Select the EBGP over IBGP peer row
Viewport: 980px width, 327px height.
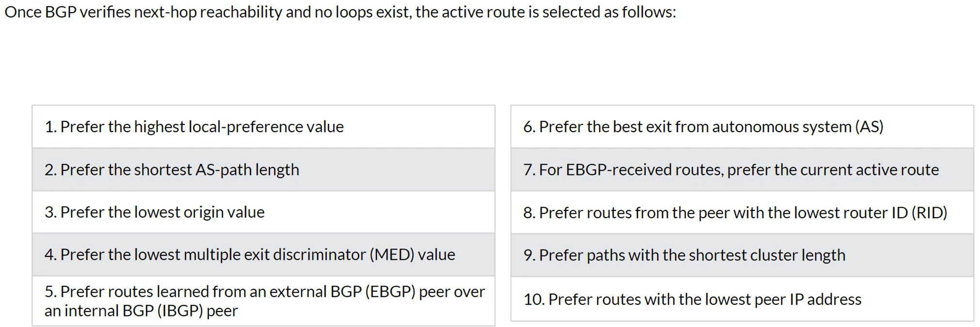pos(264,300)
